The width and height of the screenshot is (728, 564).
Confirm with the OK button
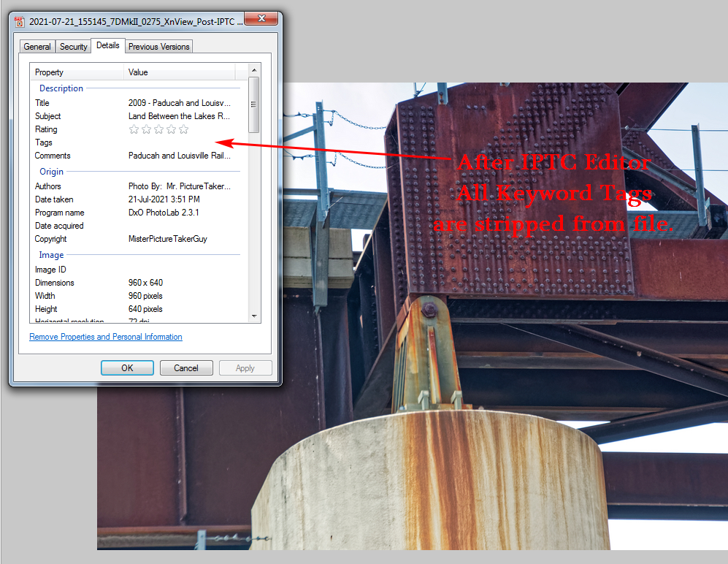[127, 368]
